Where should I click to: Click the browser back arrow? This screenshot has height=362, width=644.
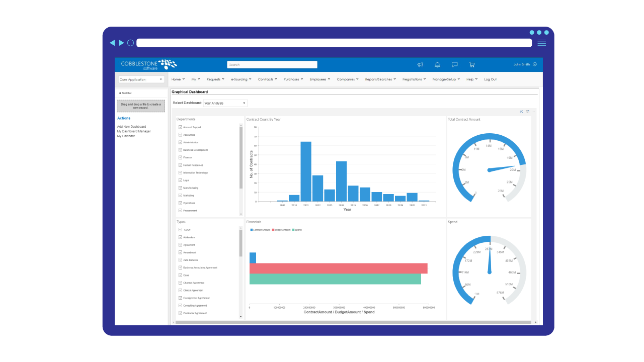[112, 43]
